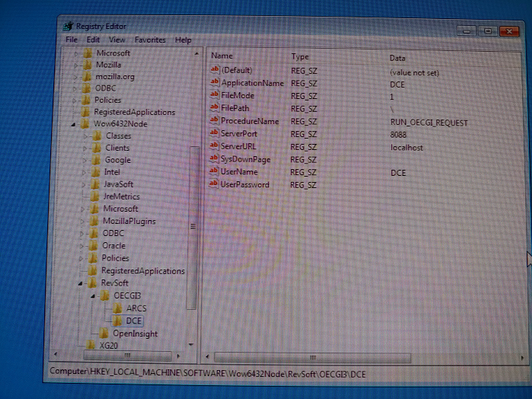Click the Classes key folder icon
The width and height of the screenshot is (532, 399).
pos(97,136)
